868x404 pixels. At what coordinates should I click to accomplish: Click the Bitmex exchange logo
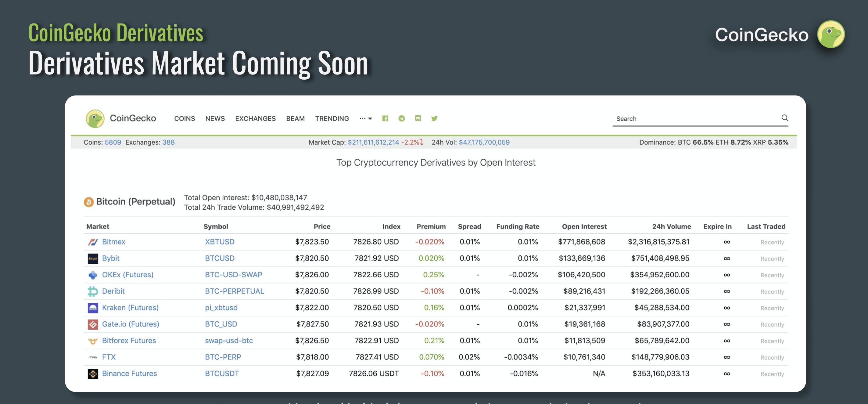(x=93, y=242)
